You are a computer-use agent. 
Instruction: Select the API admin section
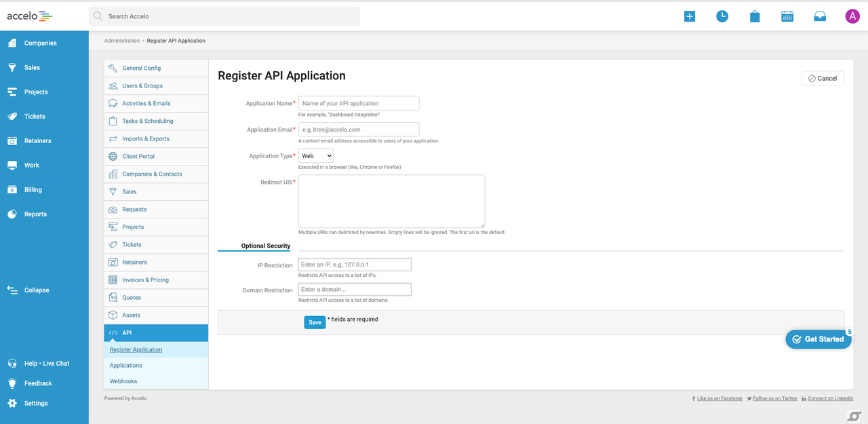pos(156,333)
